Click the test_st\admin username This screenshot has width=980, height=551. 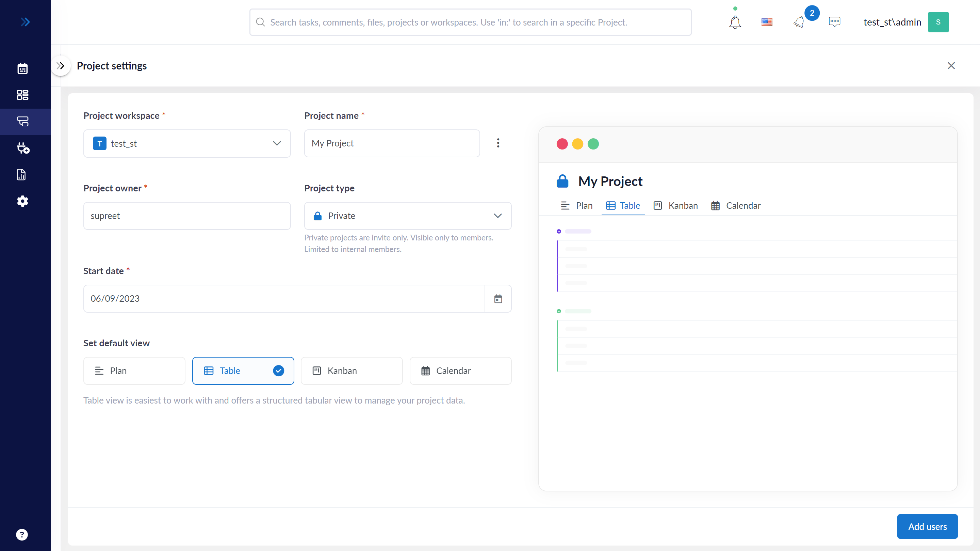click(x=892, y=22)
